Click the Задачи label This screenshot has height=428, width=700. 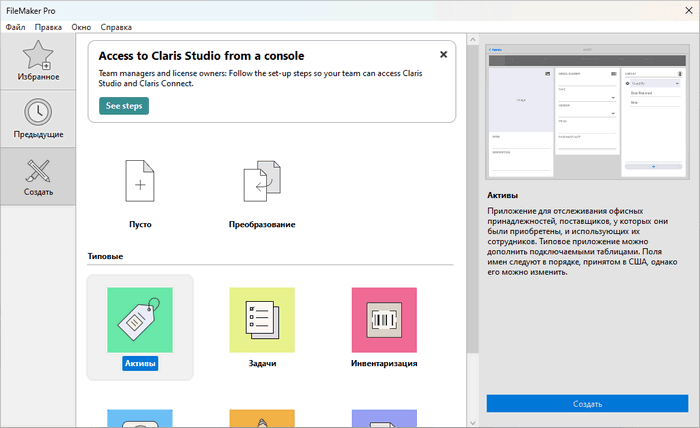click(x=262, y=363)
